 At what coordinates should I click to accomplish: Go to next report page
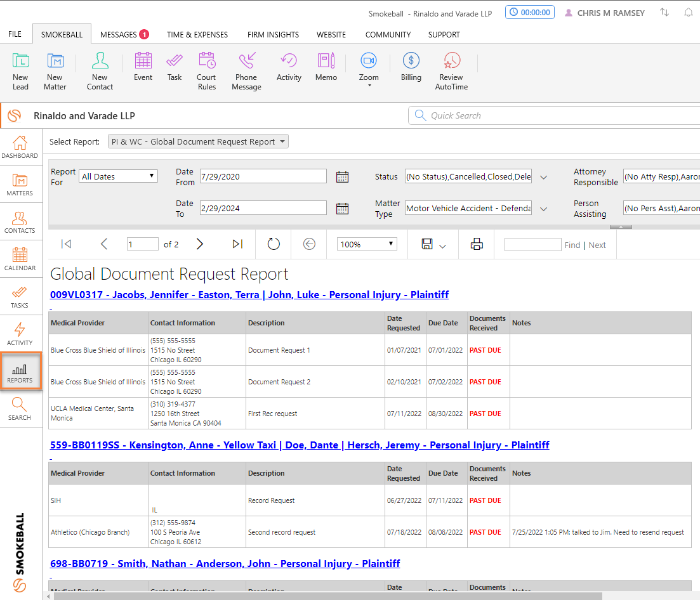click(199, 244)
